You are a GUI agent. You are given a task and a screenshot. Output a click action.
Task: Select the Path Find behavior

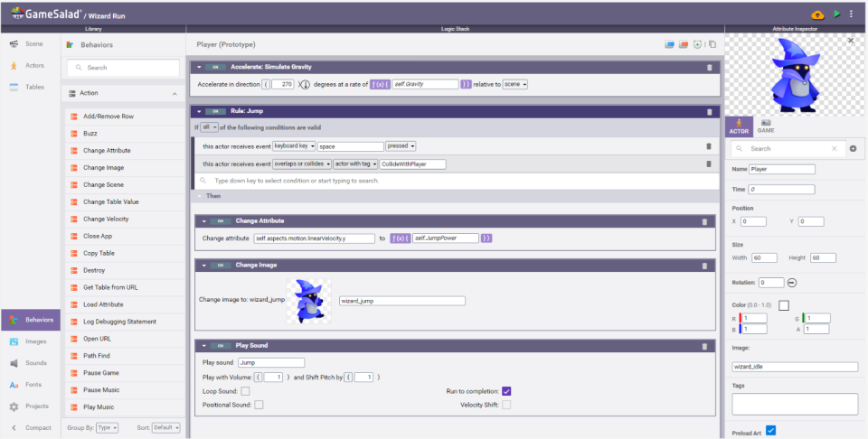[x=124, y=356]
